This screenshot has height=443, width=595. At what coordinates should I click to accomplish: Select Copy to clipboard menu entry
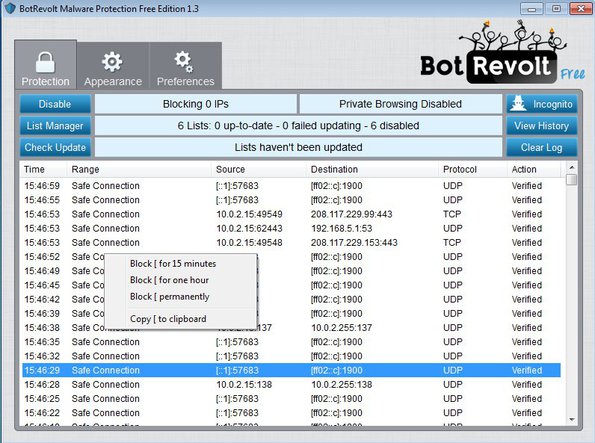pyautogui.click(x=168, y=319)
